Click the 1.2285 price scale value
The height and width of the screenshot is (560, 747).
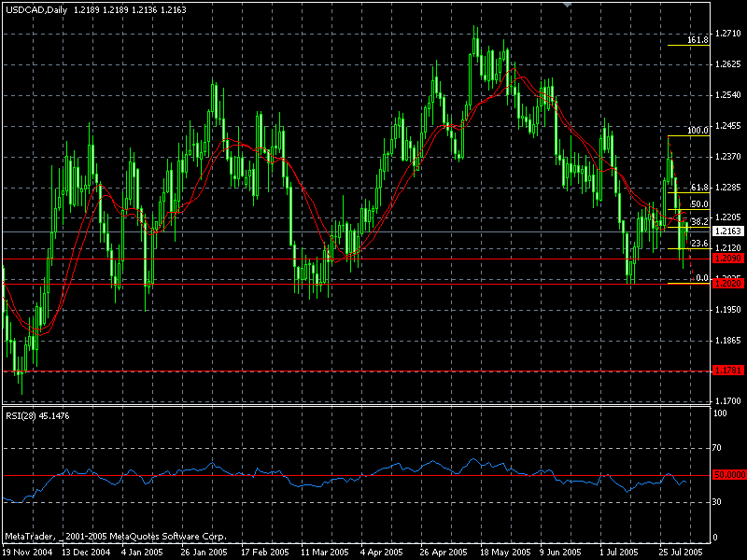[728, 188]
